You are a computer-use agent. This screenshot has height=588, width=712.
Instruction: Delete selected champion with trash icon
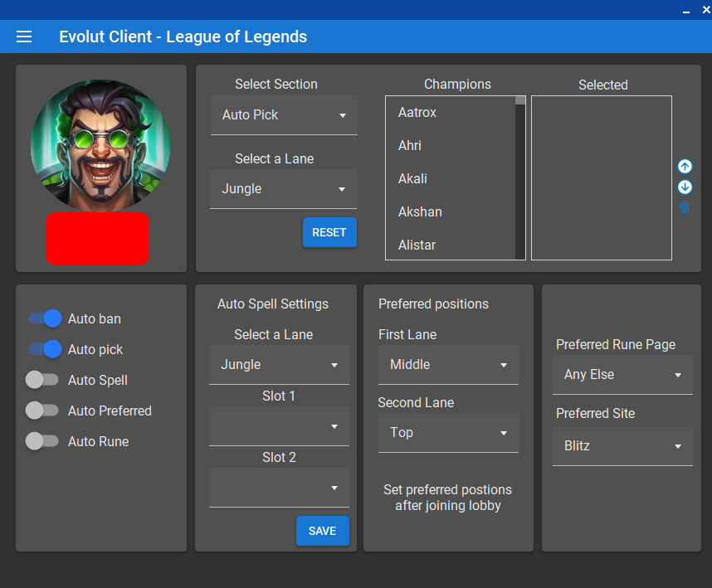point(685,208)
